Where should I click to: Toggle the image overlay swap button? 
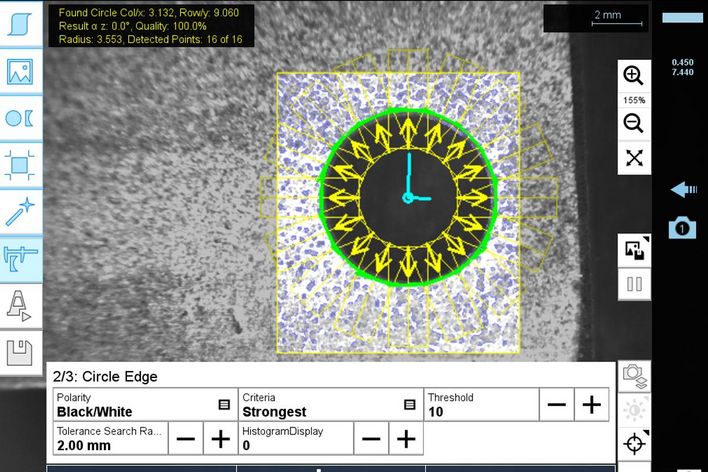pyautogui.click(x=633, y=249)
